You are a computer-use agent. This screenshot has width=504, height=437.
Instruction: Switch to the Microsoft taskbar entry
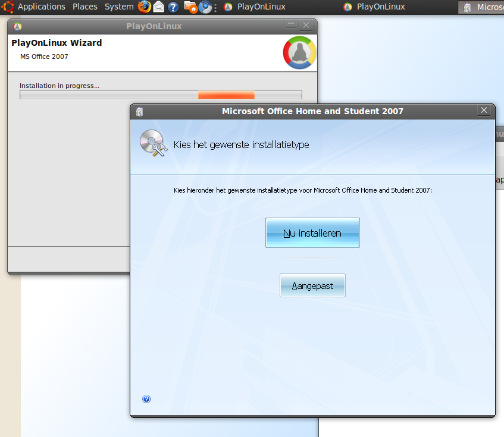[481, 7]
